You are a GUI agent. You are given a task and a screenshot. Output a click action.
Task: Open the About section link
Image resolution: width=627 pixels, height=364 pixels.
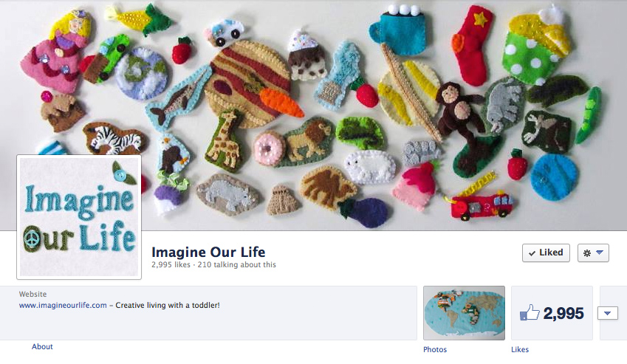pos(42,346)
